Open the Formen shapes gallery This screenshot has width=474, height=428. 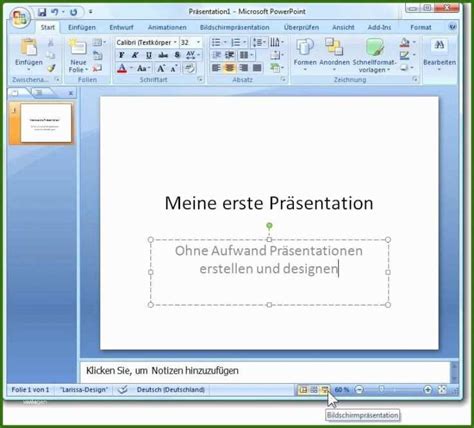tap(305, 55)
